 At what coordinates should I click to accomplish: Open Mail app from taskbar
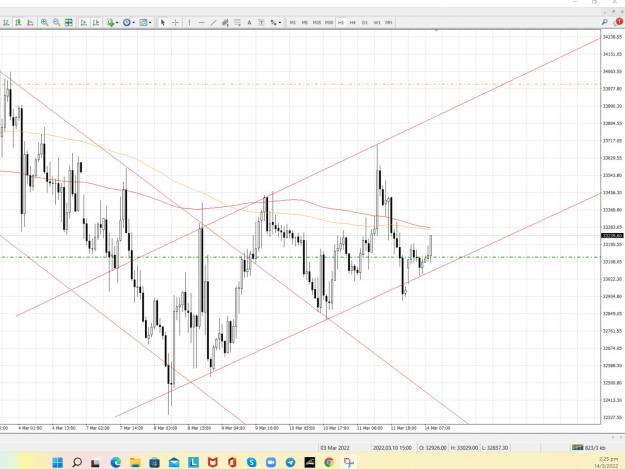pyautogui.click(x=174, y=462)
